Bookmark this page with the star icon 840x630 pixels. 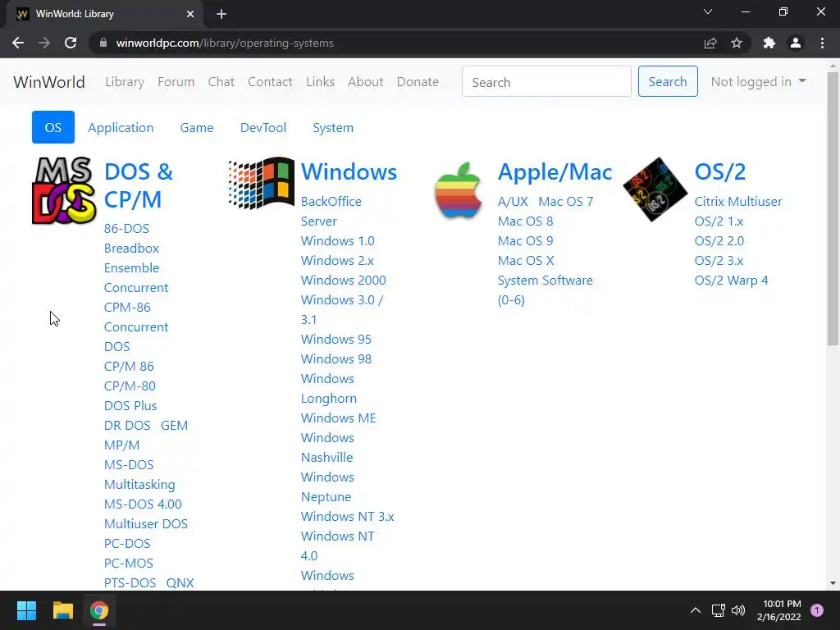pos(737,43)
